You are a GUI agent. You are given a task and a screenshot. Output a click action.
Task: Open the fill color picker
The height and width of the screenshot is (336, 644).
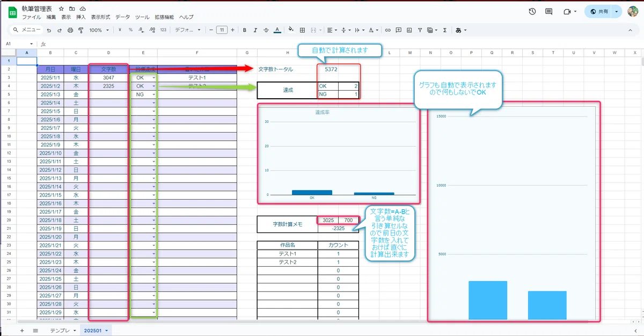(x=291, y=30)
